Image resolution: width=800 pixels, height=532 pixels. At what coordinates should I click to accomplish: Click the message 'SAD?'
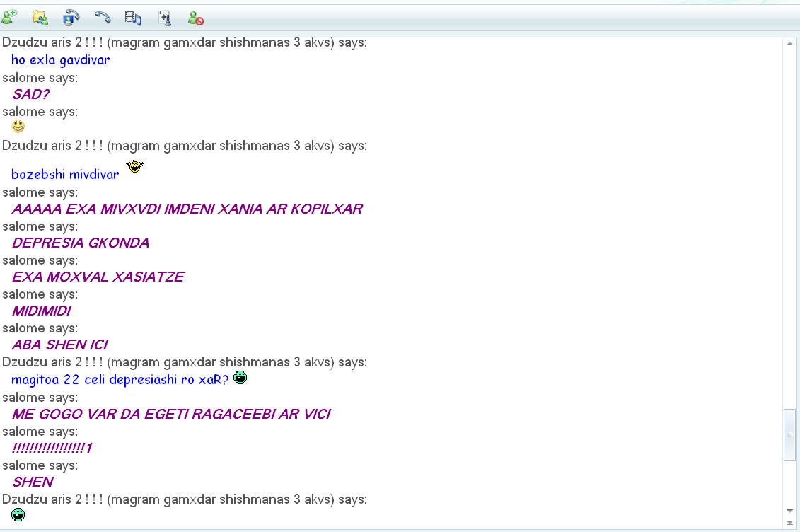pyautogui.click(x=30, y=94)
